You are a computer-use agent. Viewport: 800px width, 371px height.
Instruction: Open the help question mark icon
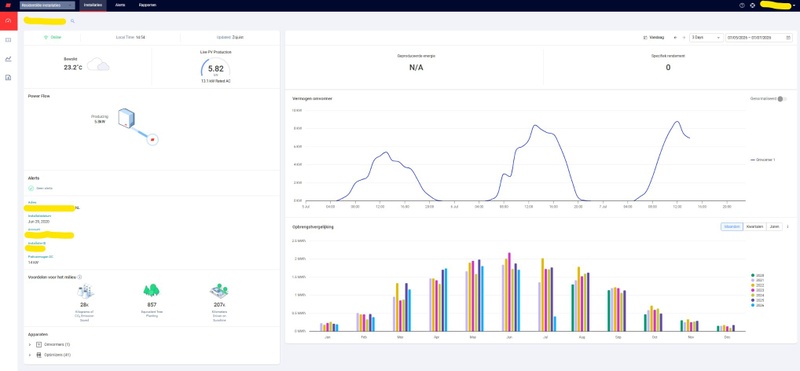coord(742,5)
